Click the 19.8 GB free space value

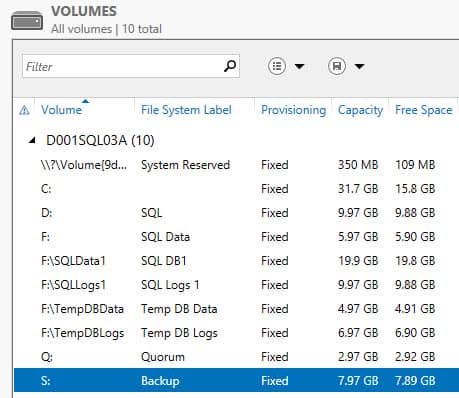(415, 261)
